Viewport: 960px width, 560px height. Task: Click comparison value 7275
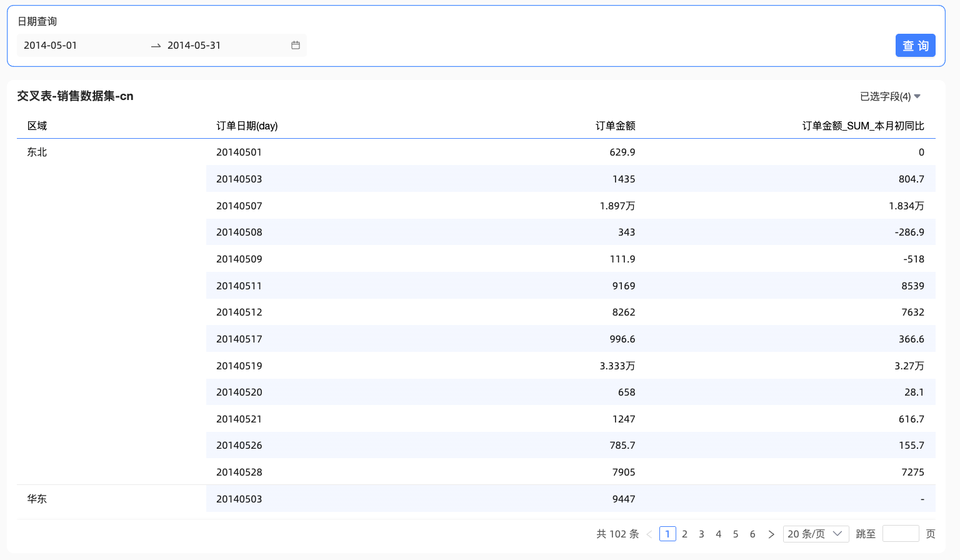[912, 472]
